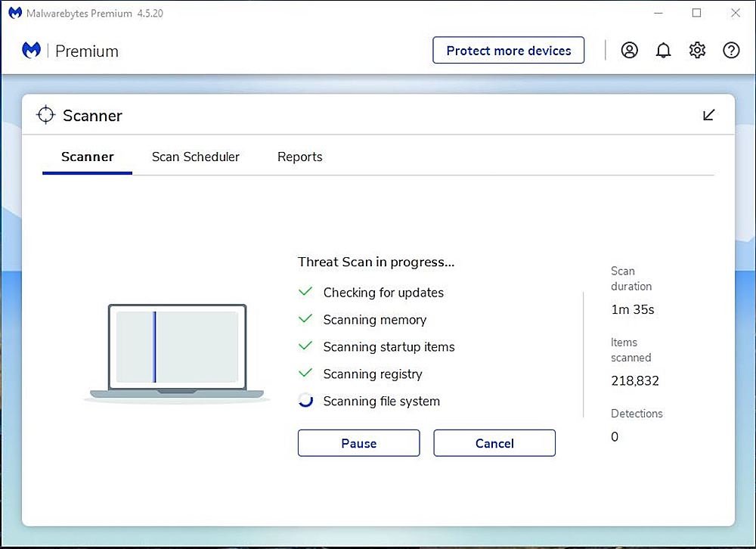Viewport: 756px width, 549px height.
Task: Switch to the Scan Scheduler tab
Action: [196, 157]
